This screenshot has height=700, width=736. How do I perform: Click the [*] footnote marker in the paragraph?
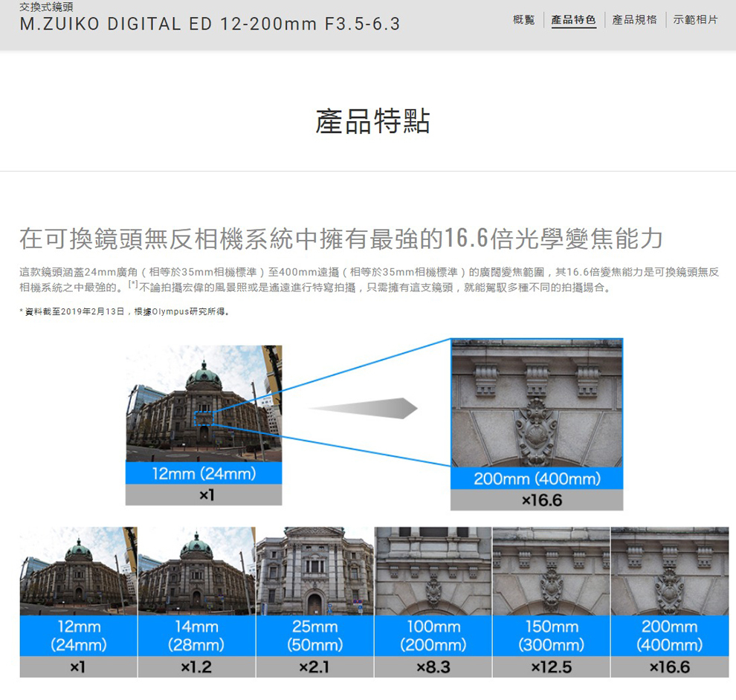(x=132, y=286)
